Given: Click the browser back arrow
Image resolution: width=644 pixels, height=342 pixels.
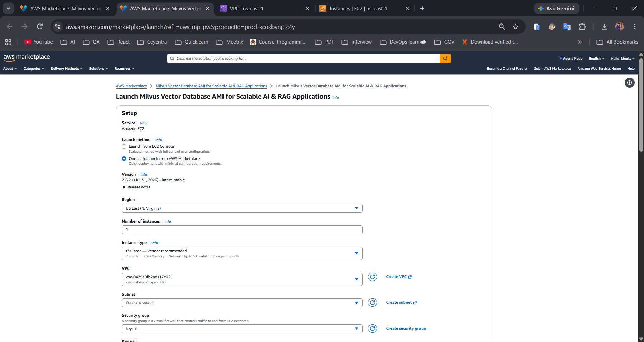Looking at the screenshot, I should coord(10,27).
